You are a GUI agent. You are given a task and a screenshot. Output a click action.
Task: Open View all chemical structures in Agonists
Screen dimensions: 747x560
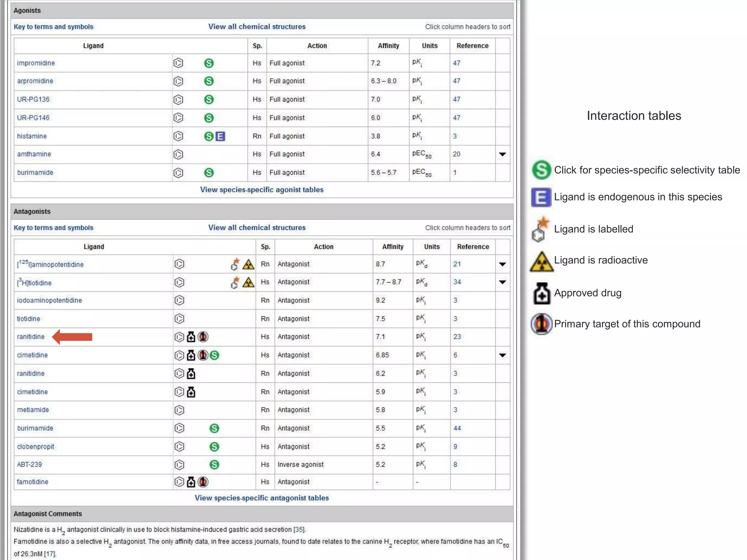[257, 27]
